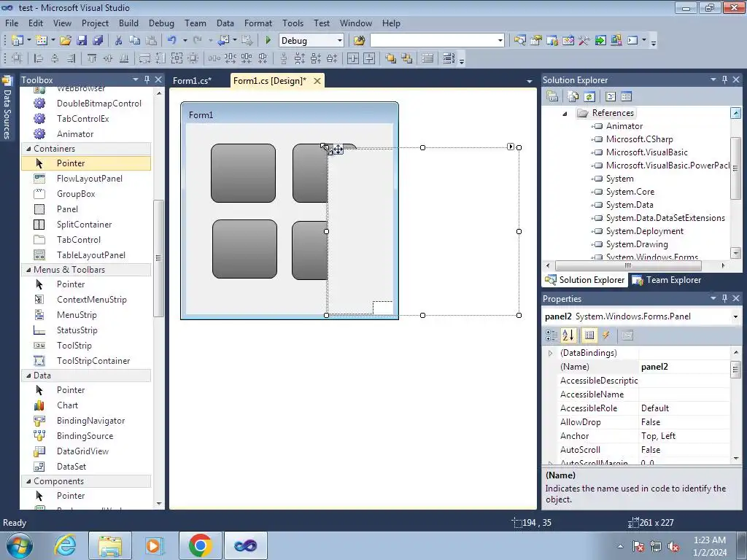This screenshot has width=747, height=560.
Task: Open Solution Explorer from the toolbar icon
Action: (x=519, y=41)
